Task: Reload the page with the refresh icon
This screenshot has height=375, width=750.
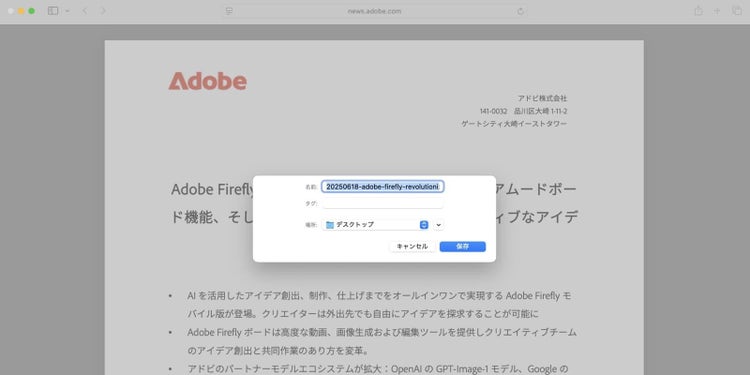Action: 520,11
